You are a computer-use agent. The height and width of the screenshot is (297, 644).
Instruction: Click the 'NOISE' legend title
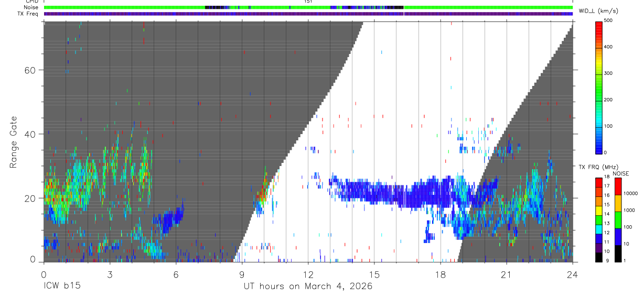620,173
